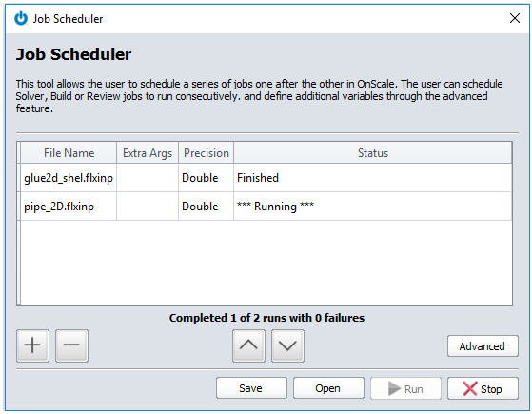Viewport: 532px width, 414px height.
Task: Move job up with up-arrow icon
Action: click(x=248, y=345)
